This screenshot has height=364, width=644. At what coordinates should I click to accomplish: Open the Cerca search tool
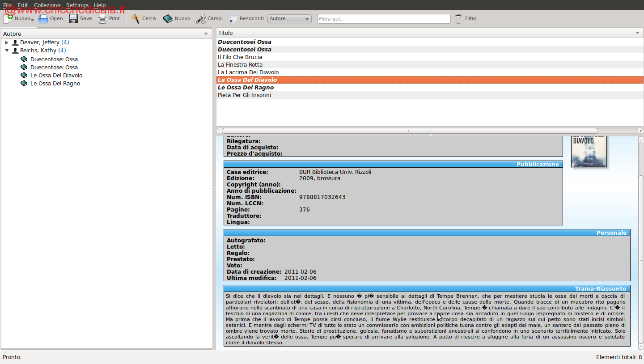tap(136, 19)
